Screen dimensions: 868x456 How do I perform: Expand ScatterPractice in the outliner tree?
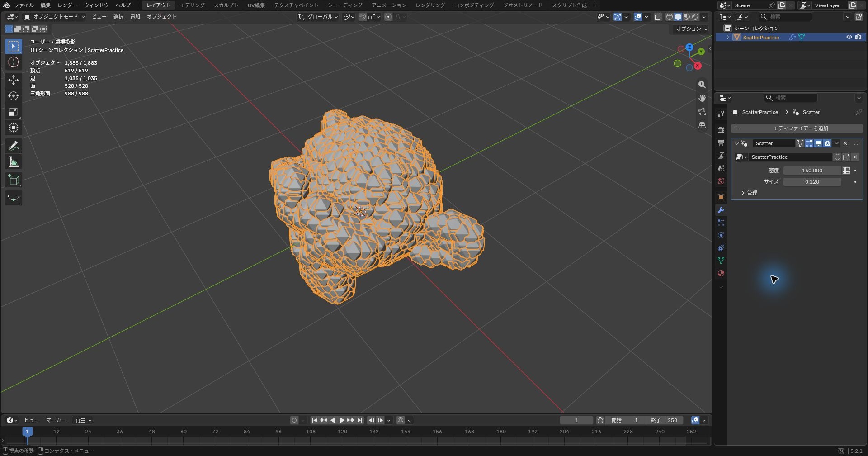click(728, 38)
